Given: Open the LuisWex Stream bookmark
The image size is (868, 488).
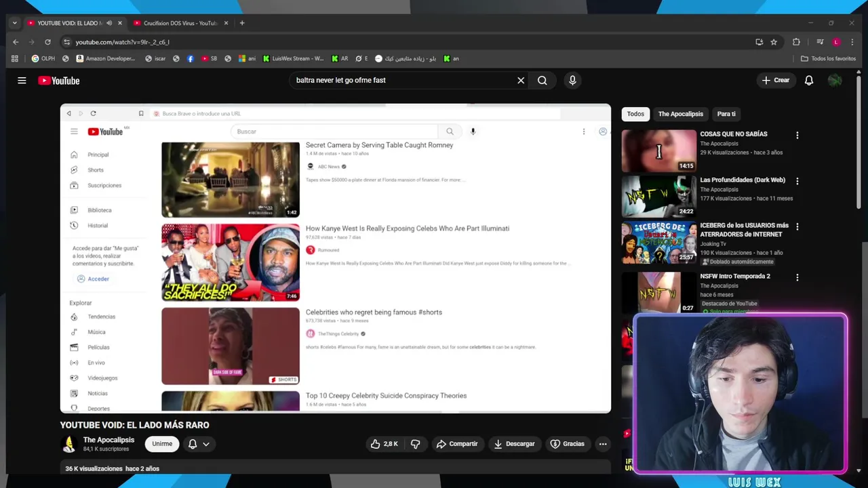Looking at the screenshot, I should pos(293,59).
